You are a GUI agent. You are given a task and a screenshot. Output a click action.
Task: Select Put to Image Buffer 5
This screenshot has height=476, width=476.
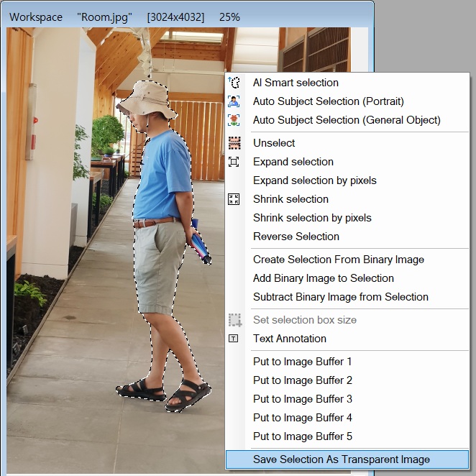[x=303, y=436]
